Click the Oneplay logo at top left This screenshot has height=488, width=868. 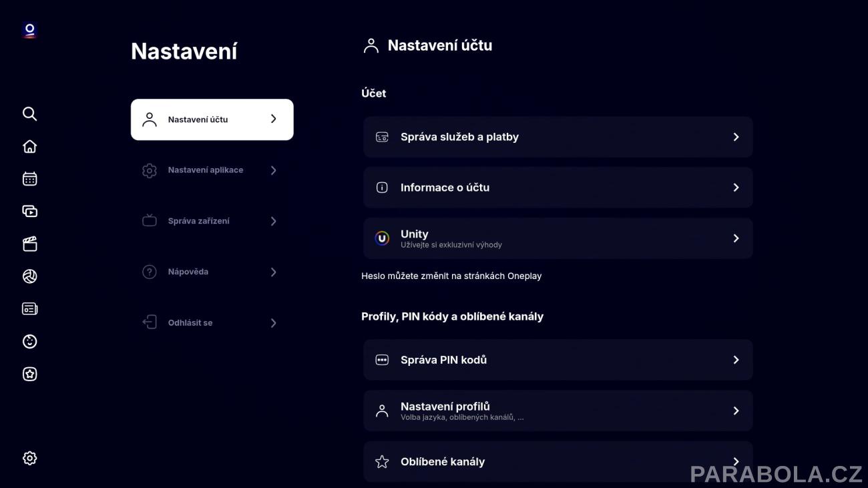29,30
